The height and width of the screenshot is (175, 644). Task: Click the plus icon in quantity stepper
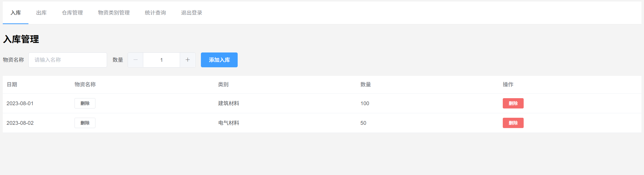188,60
